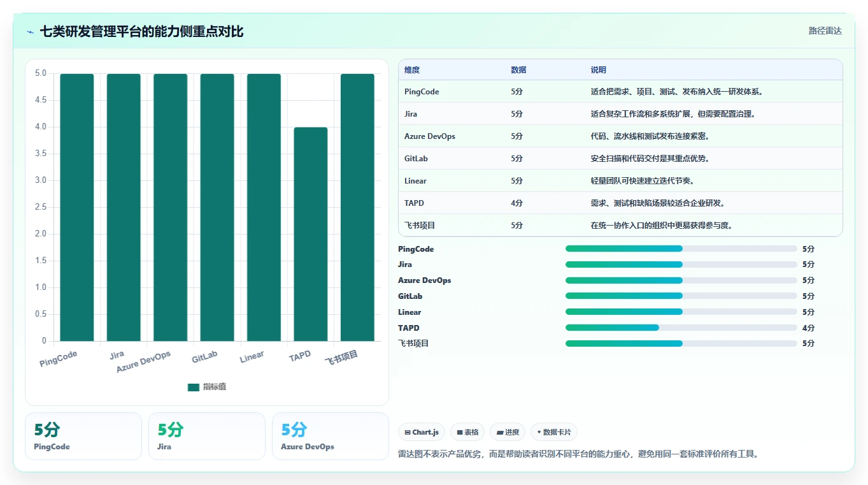The image size is (868, 485).
Task: Click the GitLab bar in the bar chart
Action: 217,207
